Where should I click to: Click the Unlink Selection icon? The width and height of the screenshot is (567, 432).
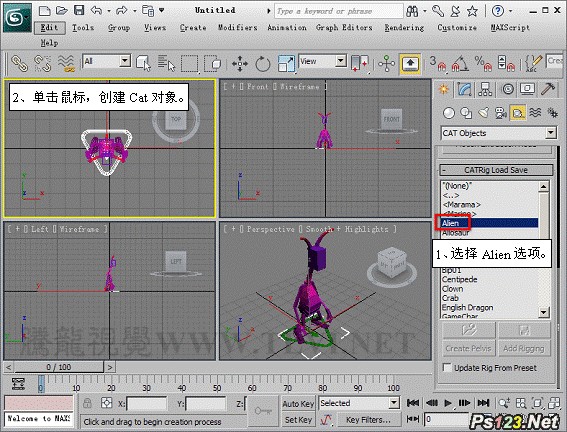[x=43, y=63]
